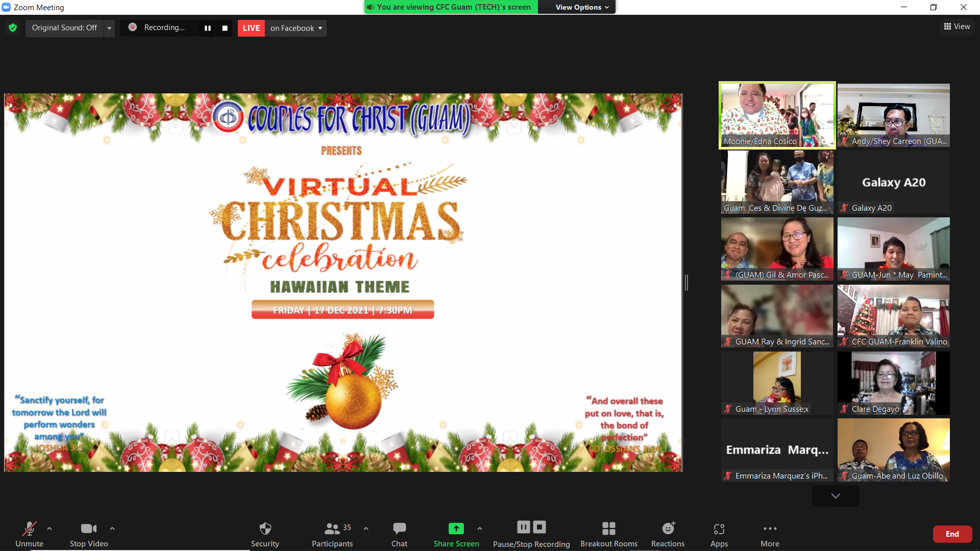The height and width of the screenshot is (551, 980).
Task: Click muted mic icon on Gil & Amor tile
Action: point(728,274)
